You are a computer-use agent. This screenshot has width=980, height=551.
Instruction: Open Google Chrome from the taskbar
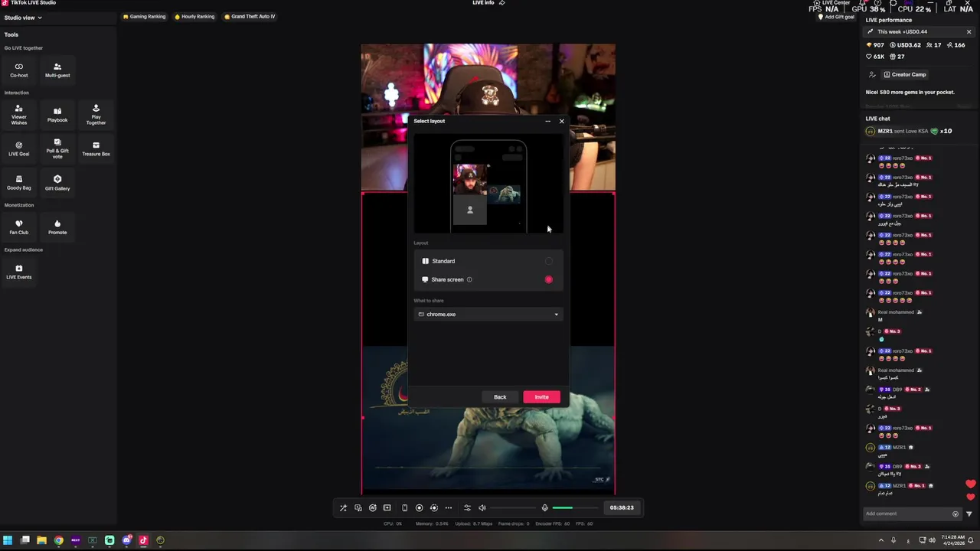[x=59, y=540]
